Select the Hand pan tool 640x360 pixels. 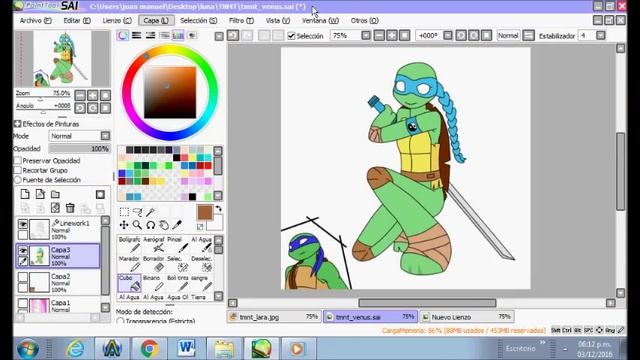[x=164, y=225]
